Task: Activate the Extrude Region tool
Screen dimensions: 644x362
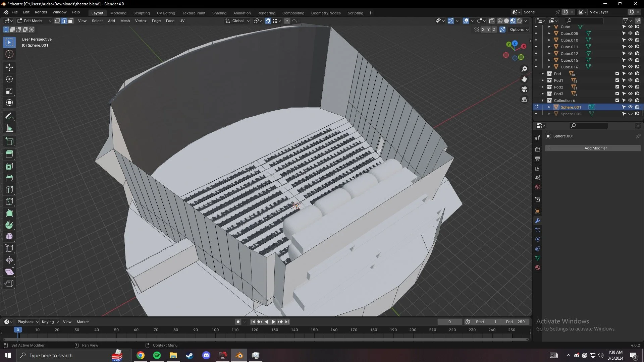Action: point(9,155)
